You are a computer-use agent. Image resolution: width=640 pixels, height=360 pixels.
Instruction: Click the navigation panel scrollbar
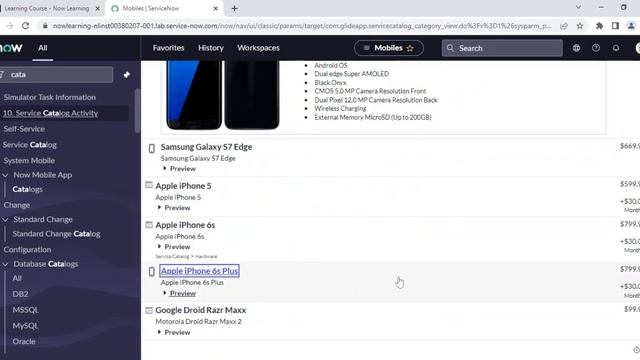pyautogui.click(x=137, y=111)
